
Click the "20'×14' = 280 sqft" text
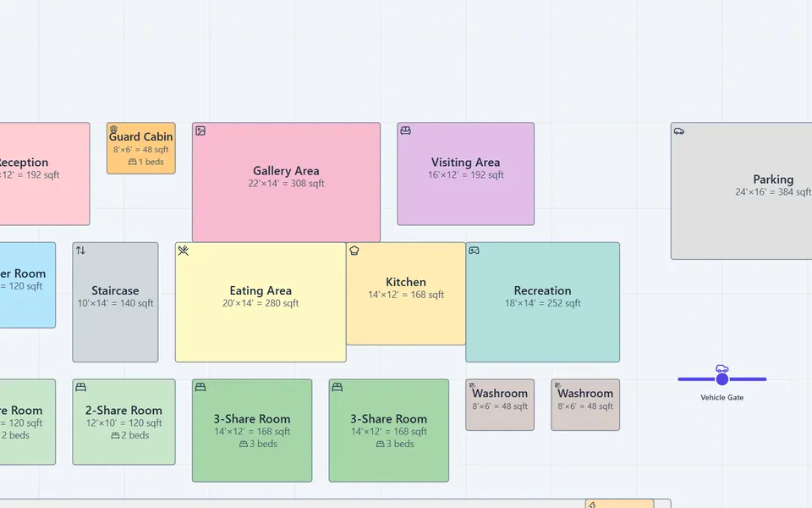(261, 303)
